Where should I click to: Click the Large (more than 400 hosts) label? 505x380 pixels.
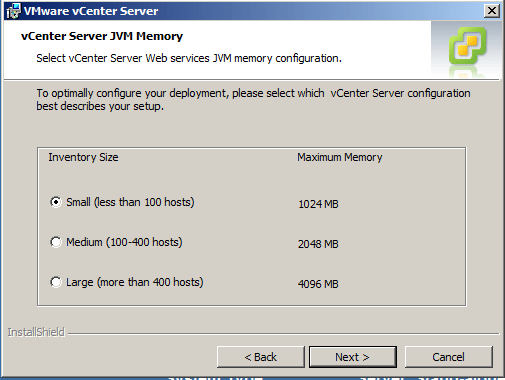pos(135,282)
